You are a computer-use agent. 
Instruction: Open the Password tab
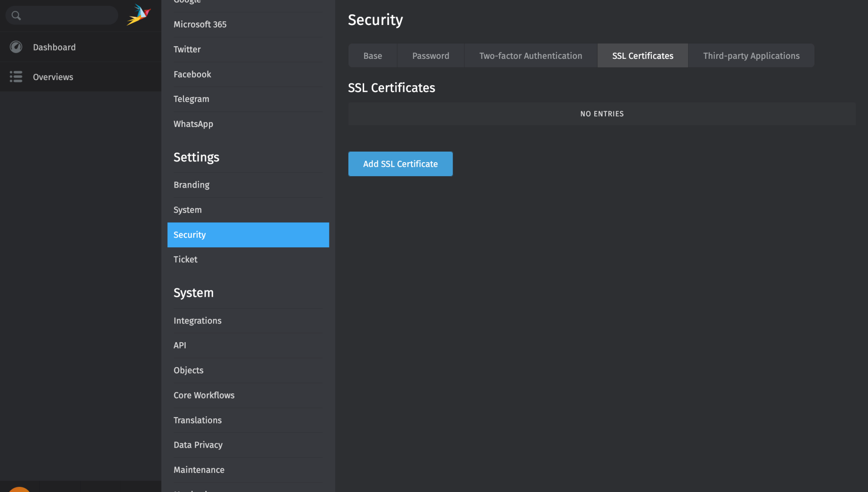tap(430, 55)
